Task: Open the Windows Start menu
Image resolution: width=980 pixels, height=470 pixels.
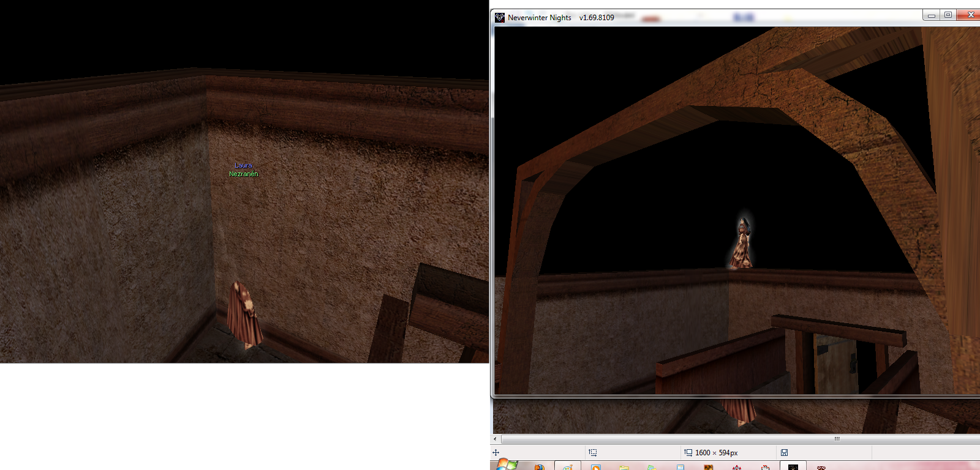Action: [505, 465]
